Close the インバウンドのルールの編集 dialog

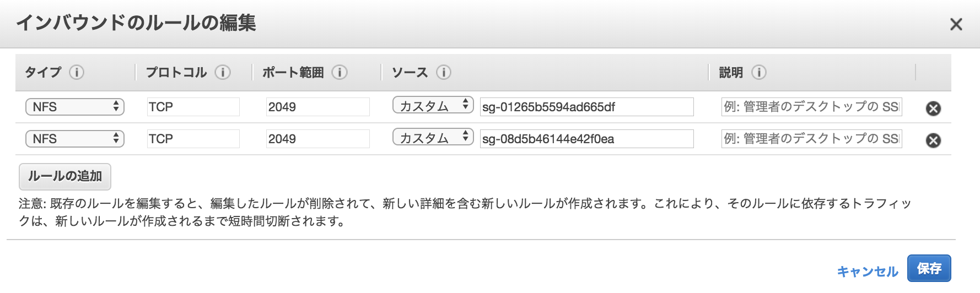[x=956, y=24]
